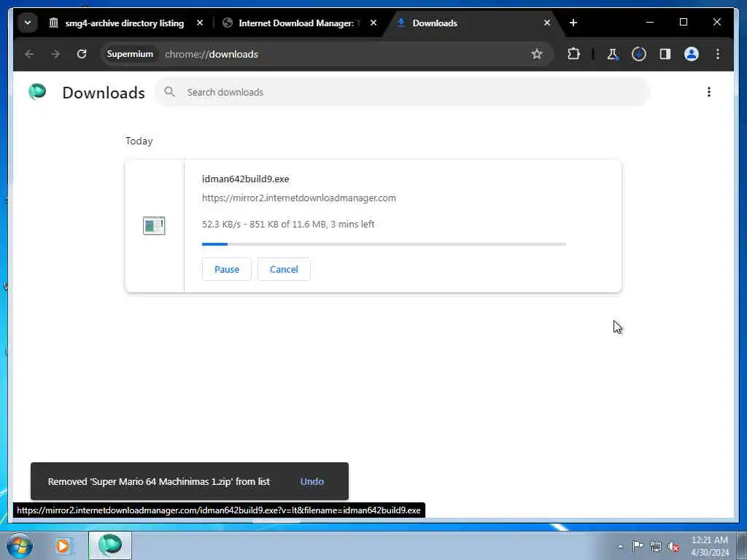This screenshot has width=747, height=560.
Task: Click the idman642build9.exe file icon
Action: pos(154,225)
